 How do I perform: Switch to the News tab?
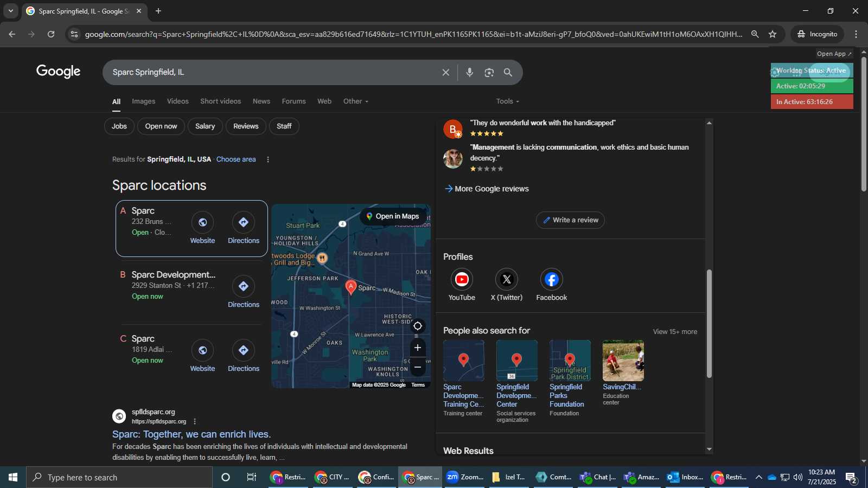pos(261,101)
